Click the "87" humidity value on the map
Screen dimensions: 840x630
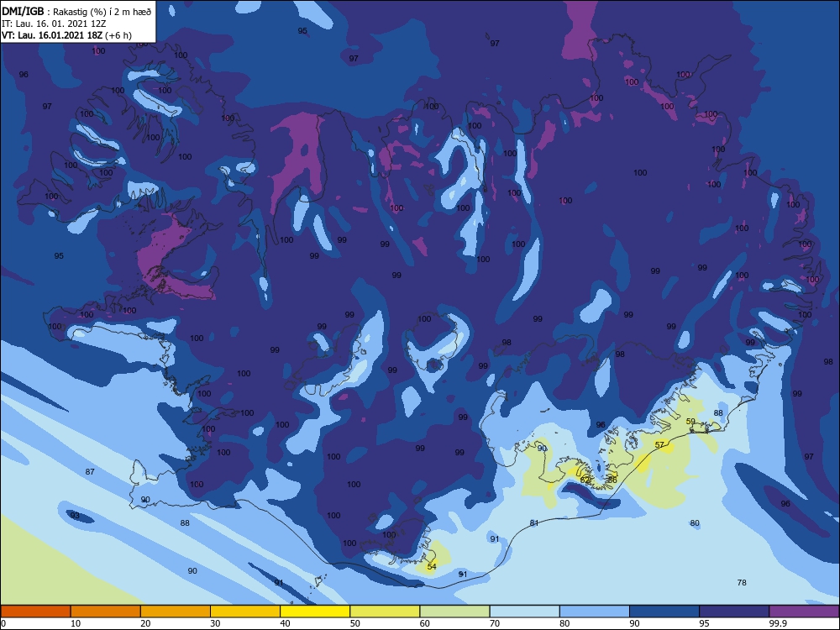[90, 471]
